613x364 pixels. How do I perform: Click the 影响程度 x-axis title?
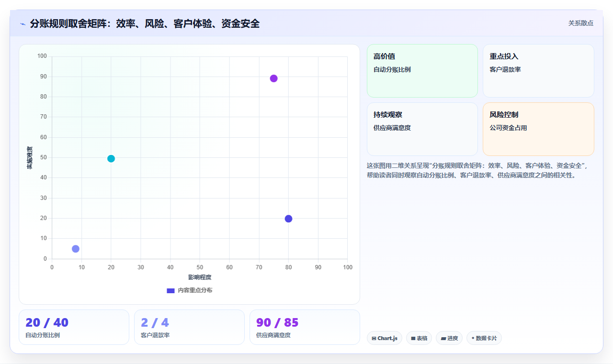(200, 277)
